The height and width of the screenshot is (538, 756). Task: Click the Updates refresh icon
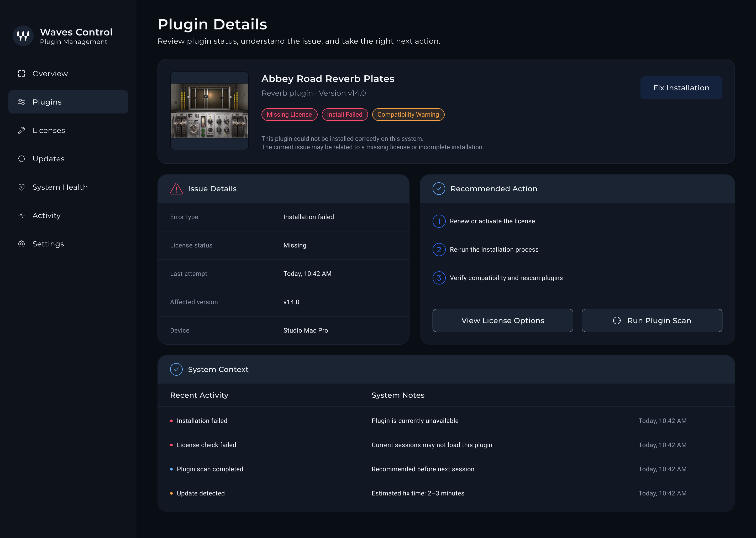point(22,159)
